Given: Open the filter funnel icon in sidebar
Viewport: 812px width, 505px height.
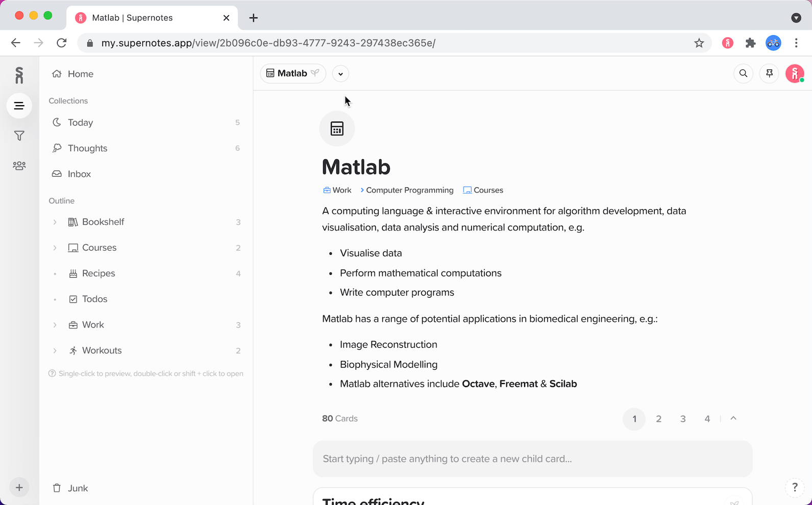Looking at the screenshot, I should coord(19,136).
